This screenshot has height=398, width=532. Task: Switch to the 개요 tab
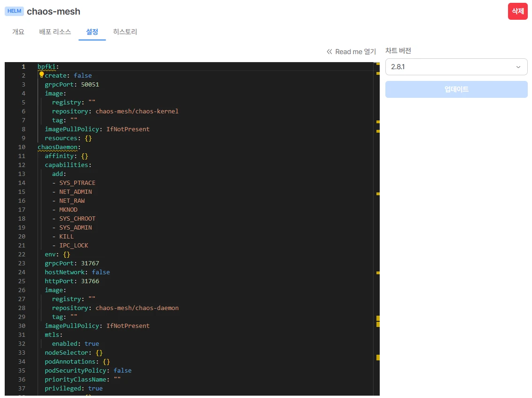pos(18,32)
